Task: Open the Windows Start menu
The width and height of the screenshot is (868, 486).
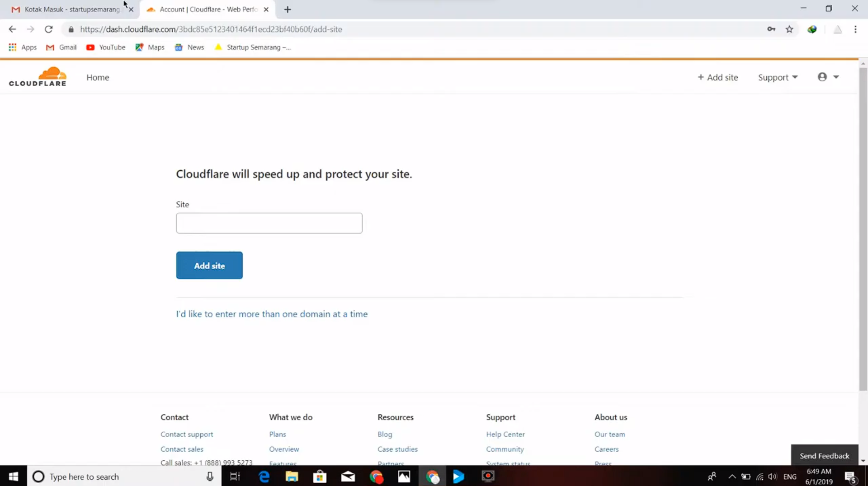Action: [x=14, y=476]
